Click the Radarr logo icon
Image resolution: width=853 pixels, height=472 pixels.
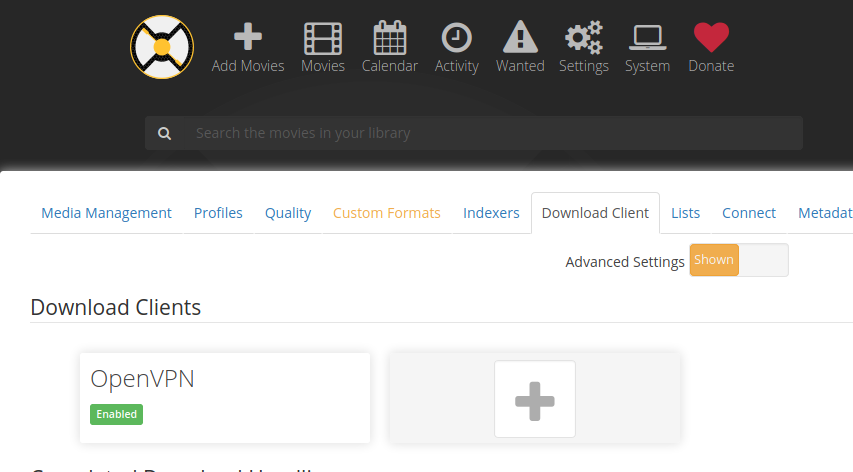click(x=162, y=47)
